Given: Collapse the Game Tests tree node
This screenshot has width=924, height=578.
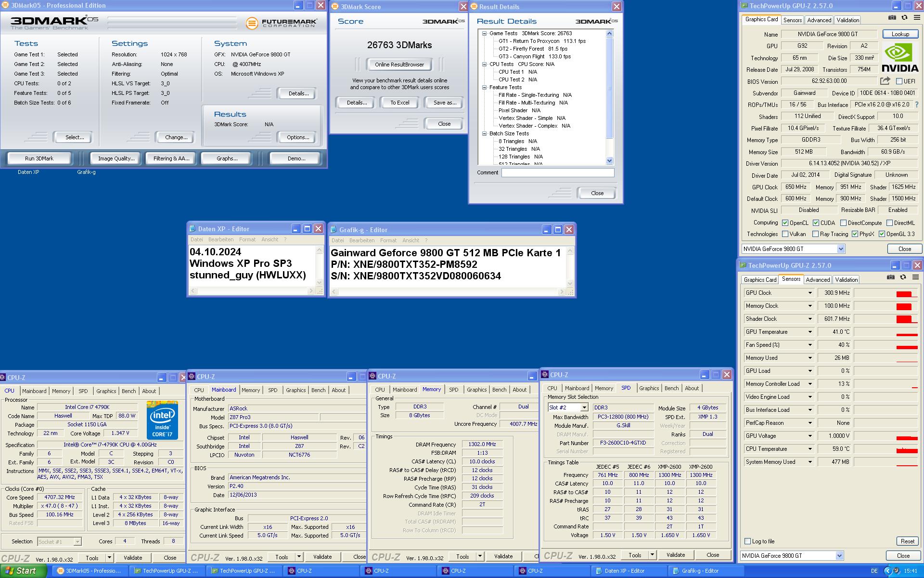Looking at the screenshot, I should point(485,33).
